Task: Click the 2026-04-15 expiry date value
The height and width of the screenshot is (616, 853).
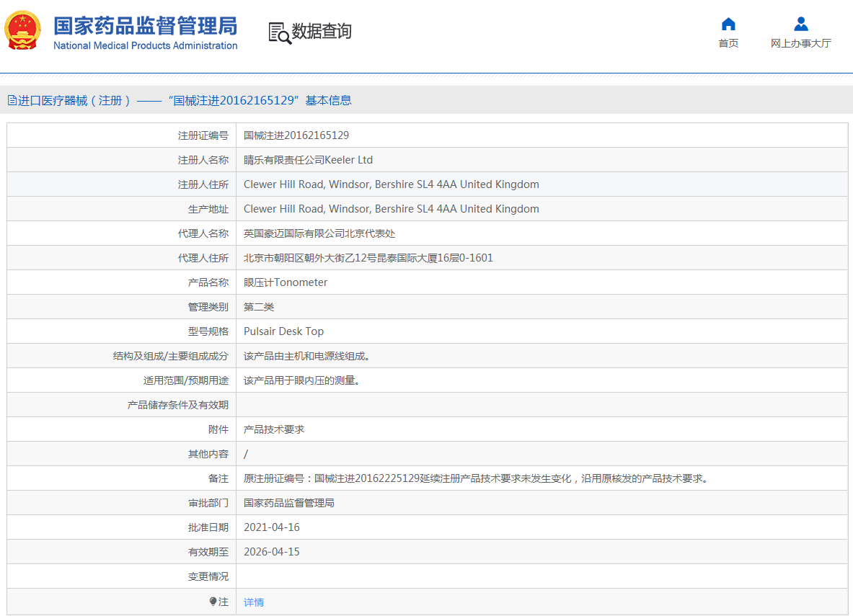Action: [x=271, y=552]
